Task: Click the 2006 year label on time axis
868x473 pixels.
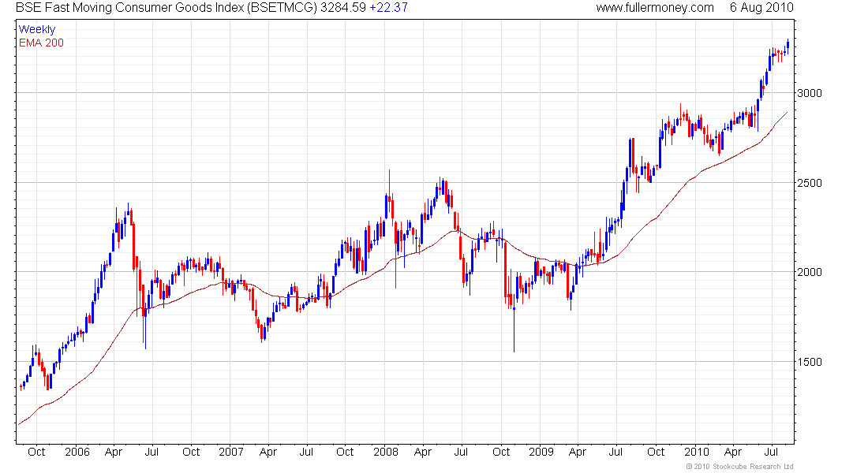Action: 77,452
